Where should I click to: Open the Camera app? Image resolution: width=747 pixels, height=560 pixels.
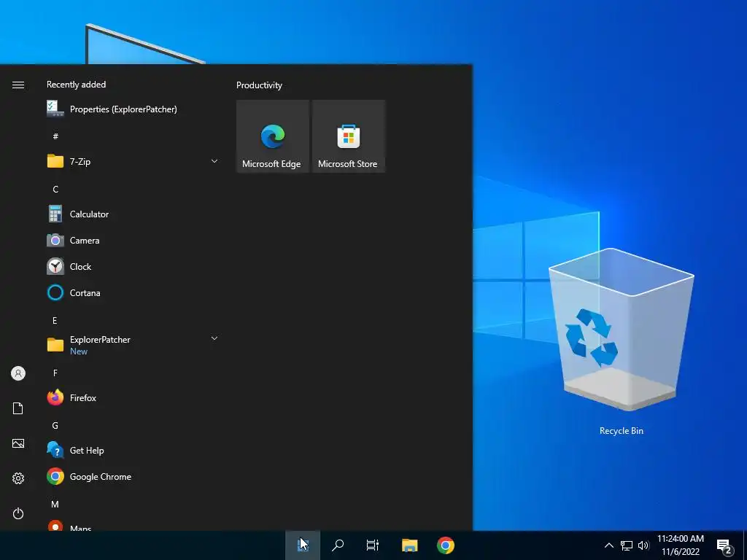pyautogui.click(x=133, y=241)
